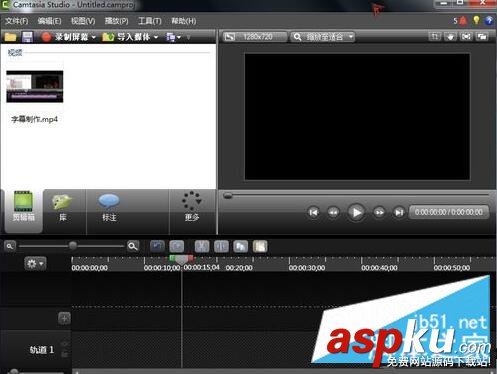Click the Redo icon on timeline toolbar

(177, 247)
